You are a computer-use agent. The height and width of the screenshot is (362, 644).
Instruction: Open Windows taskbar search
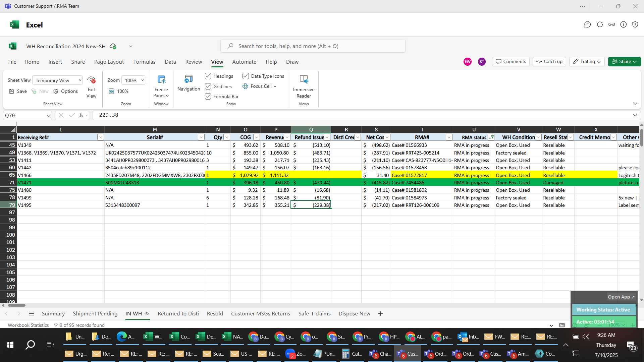30,345
